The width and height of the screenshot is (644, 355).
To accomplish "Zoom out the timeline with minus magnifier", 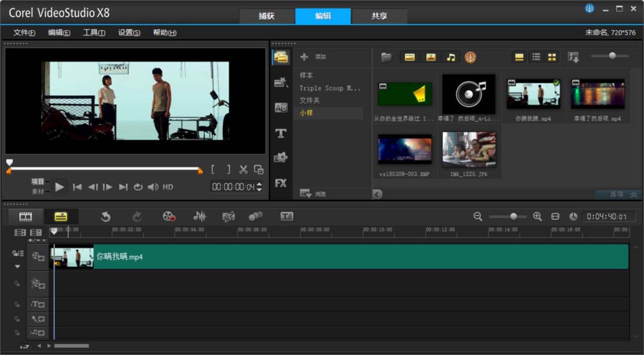I will (x=477, y=217).
